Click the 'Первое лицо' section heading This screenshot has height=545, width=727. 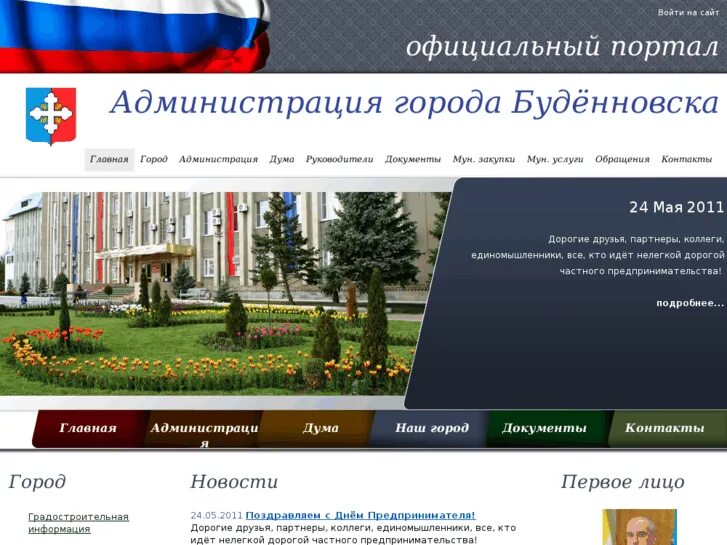tap(623, 482)
